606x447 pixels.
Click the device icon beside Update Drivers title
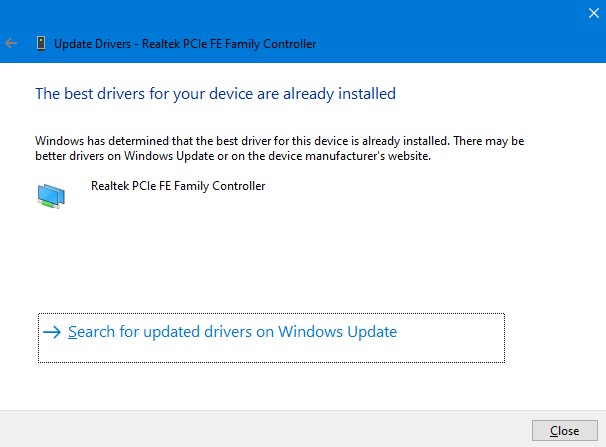(41, 43)
